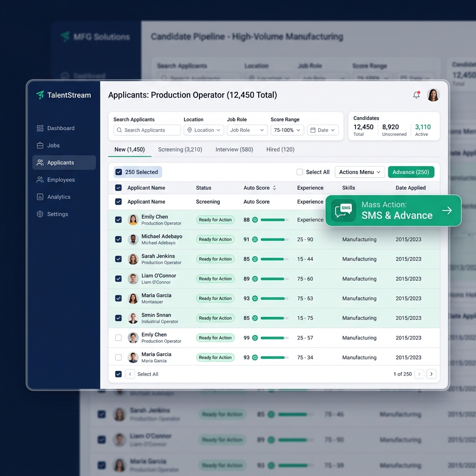Click the Dashboard sidebar icon
This screenshot has height=476, width=476.
(40, 128)
